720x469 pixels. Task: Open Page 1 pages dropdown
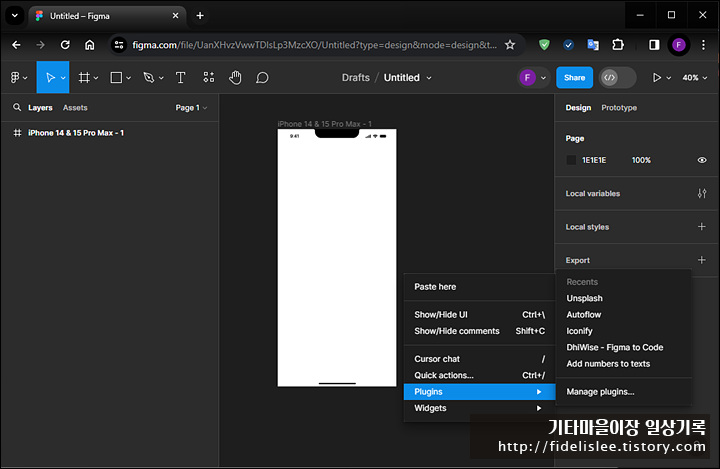point(191,107)
